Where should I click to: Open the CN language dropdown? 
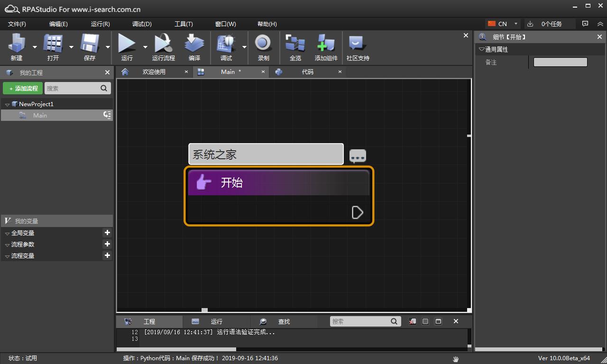point(515,24)
